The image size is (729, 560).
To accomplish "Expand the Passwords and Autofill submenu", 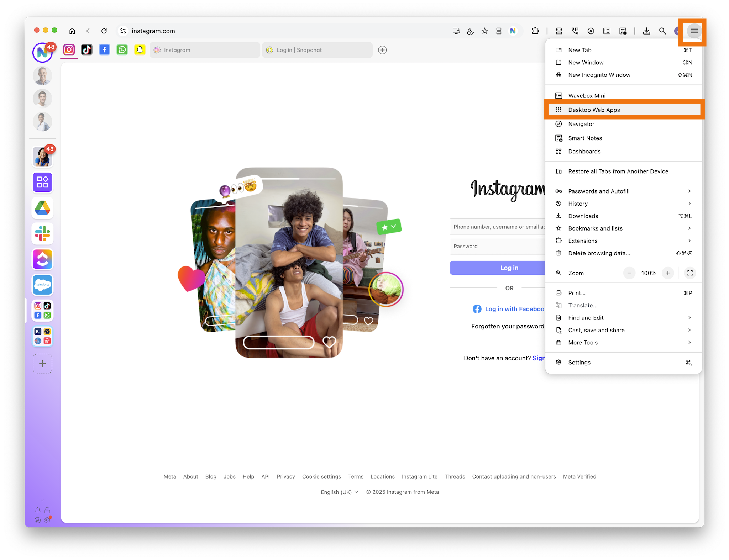I will (x=624, y=191).
